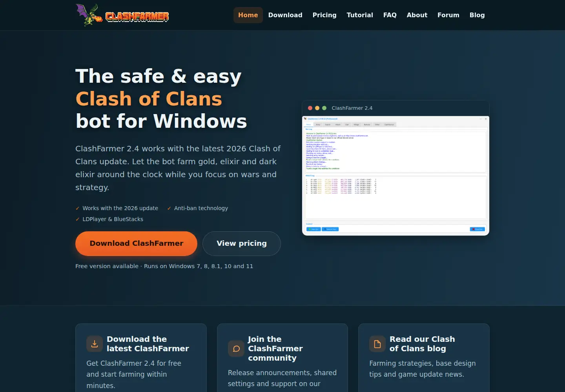565x392 pixels.
Task: Click the "Anti-ban technology" text
Action: click(x=201, y=208)
